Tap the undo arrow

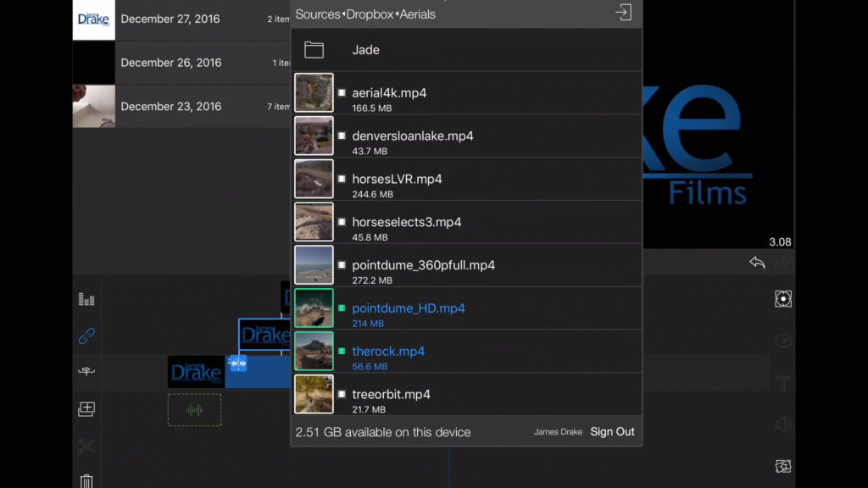click(757, 263)
